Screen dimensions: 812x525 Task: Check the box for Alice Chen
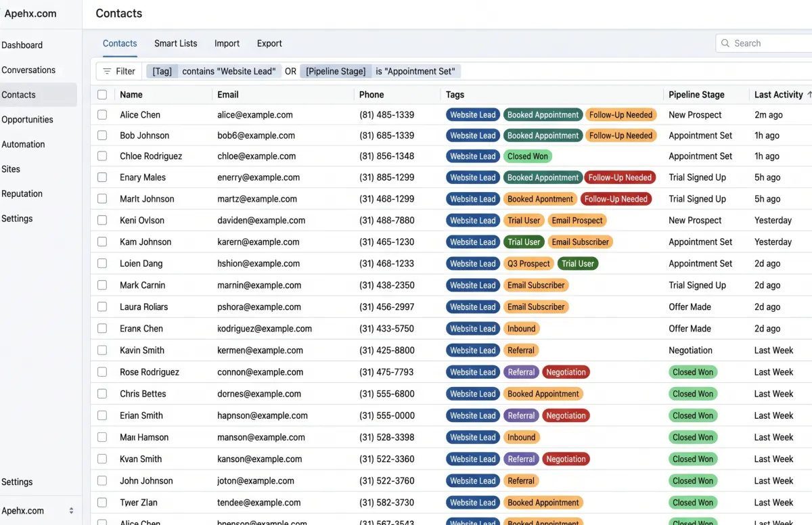(102, 115)
